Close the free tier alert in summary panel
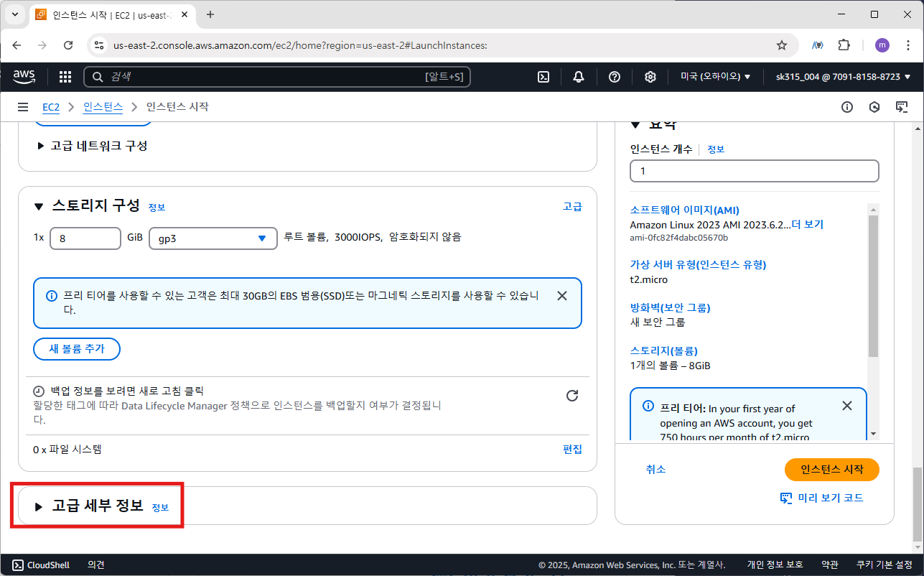This screenshot has height=576, width=924. pos(847,406)
